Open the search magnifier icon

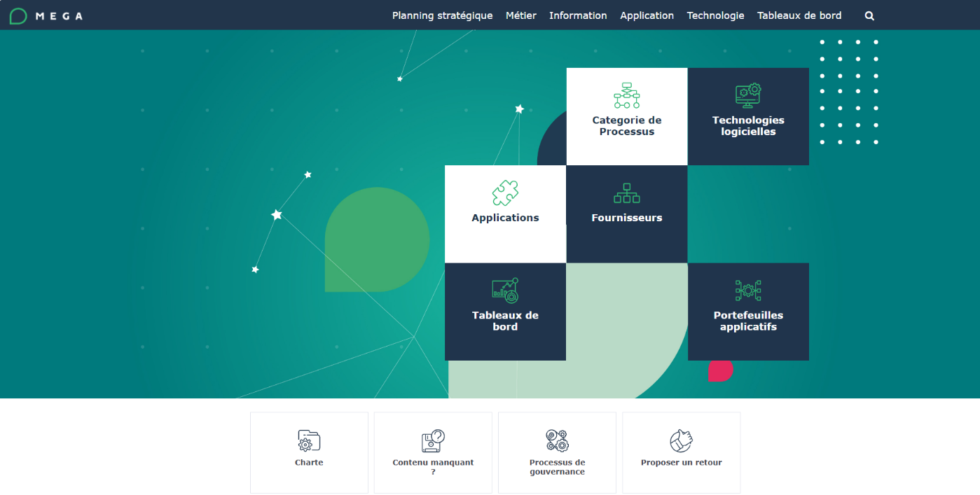click(869, 16)
